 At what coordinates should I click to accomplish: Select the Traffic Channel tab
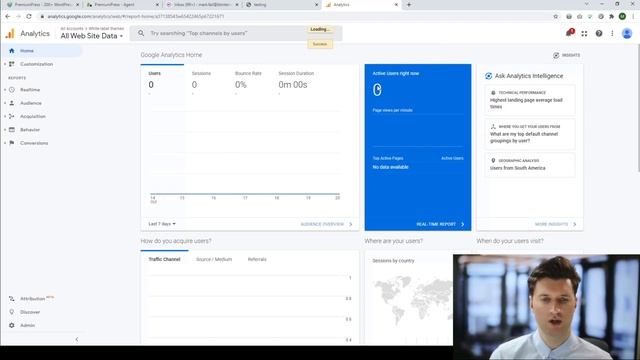pos(164,259)
